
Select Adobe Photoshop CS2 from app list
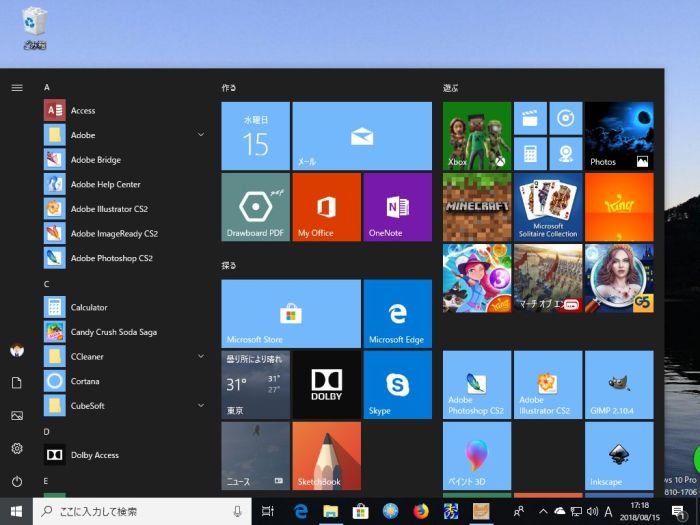click(111, 258)
